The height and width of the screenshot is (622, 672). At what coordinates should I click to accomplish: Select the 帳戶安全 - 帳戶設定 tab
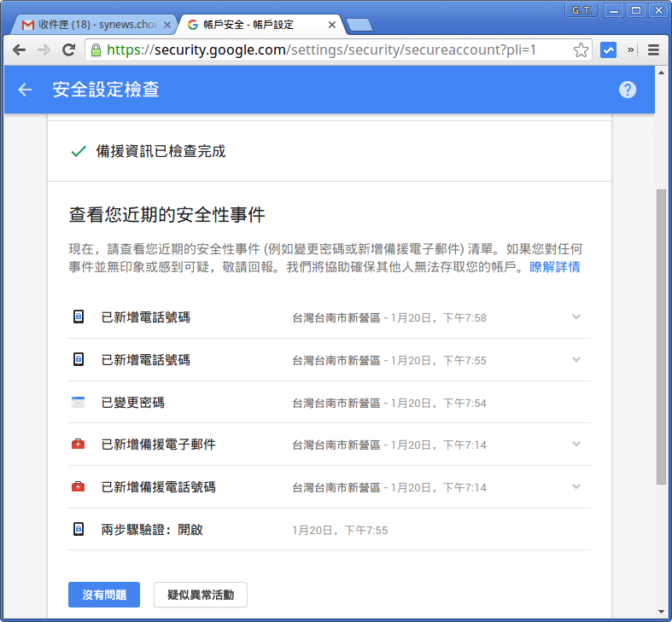261,25
